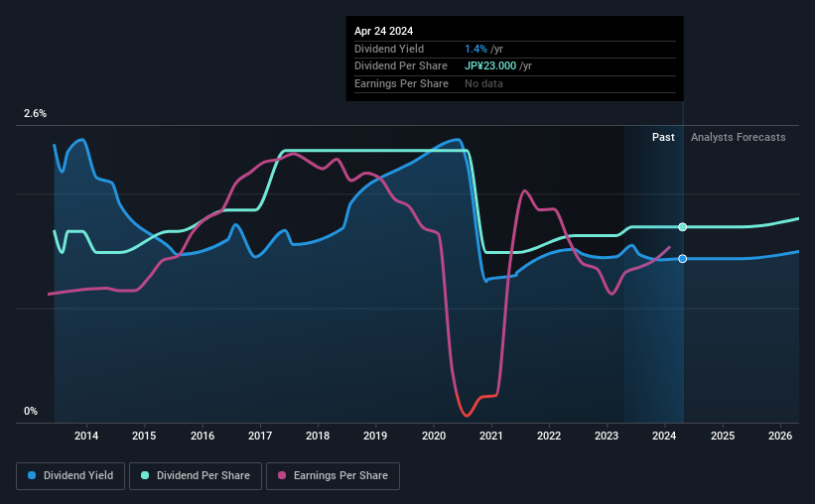Click the pink Earnings Per Share legend dot

282,475
